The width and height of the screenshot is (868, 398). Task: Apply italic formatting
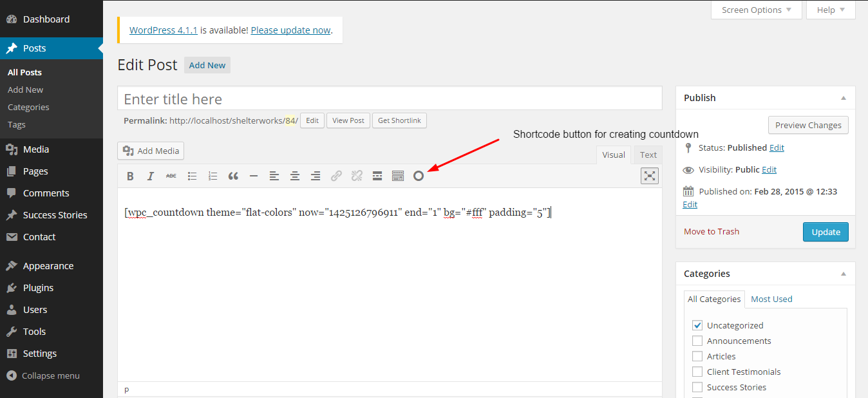coord(151,176)
